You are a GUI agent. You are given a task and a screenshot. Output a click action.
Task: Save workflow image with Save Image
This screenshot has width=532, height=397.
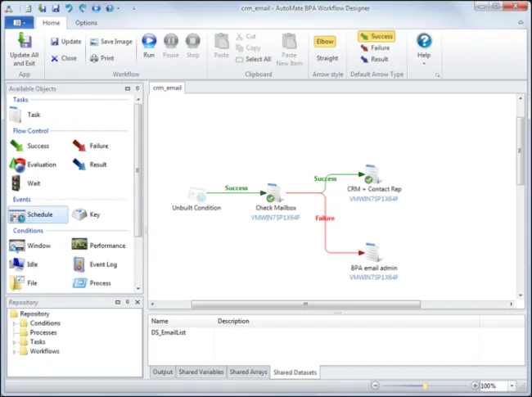pyautogui.click(x=111, y=42)
